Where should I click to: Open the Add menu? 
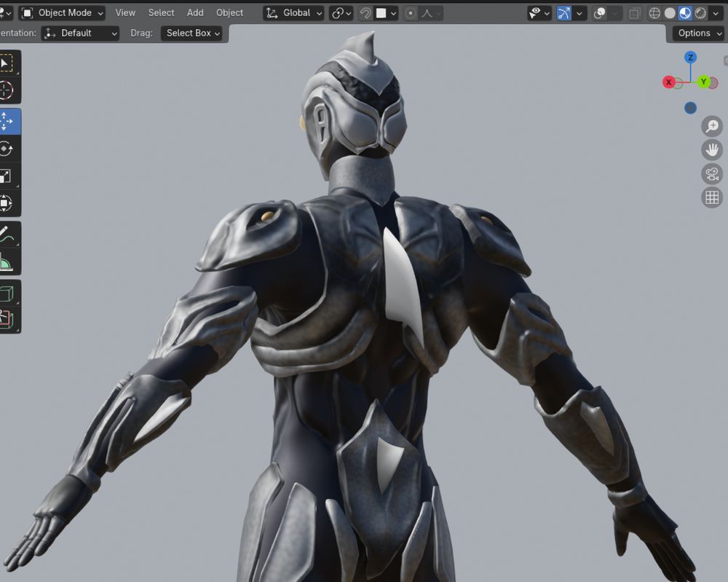point(195,12)
